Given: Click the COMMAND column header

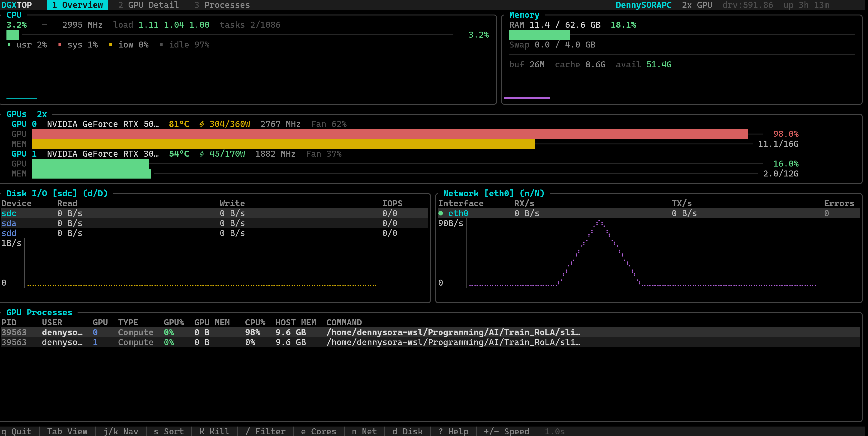Looking at the screenshot, I should pos(344,323).
